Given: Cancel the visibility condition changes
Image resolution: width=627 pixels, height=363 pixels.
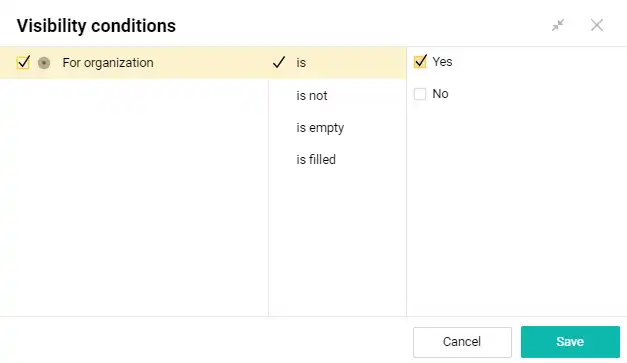Looking at the screenshot, I should click(x=462, y=342).
